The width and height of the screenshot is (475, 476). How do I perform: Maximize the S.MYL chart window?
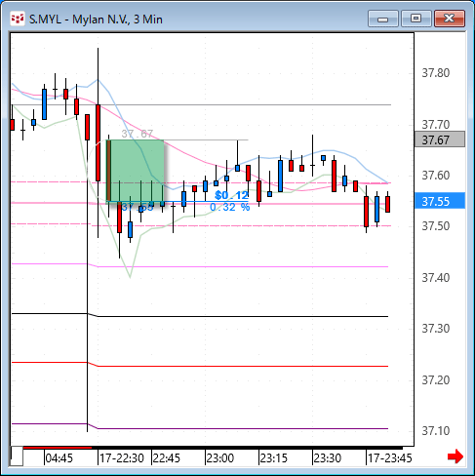click(416, 19)
